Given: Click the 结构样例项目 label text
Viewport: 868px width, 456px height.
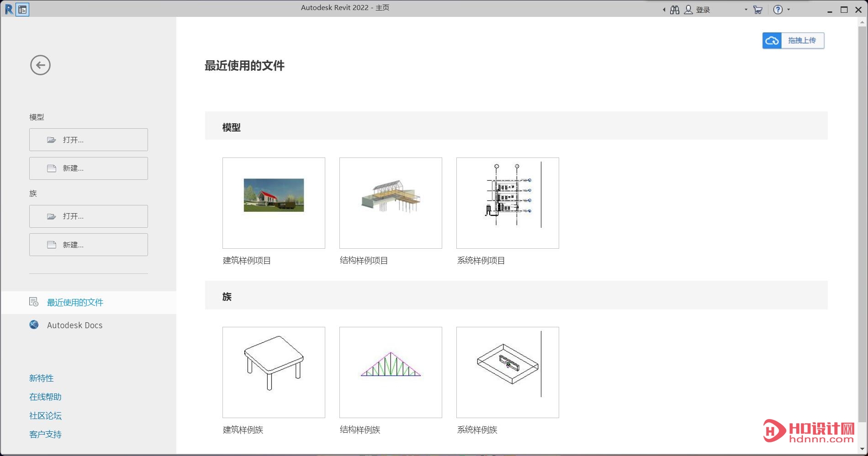Looking at the screenshot, I should (x=364, y=261).
